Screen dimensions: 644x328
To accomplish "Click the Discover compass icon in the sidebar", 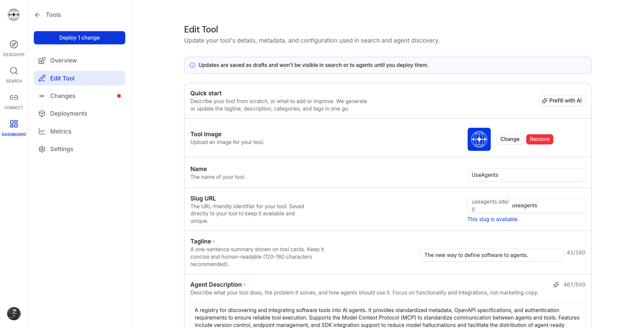I will tap(14, 44).
